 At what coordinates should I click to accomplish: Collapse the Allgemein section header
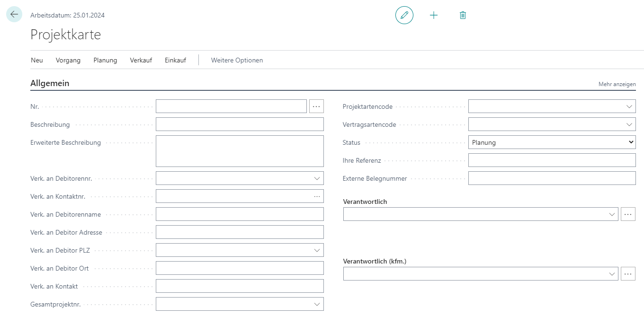(x=50, y=83)
